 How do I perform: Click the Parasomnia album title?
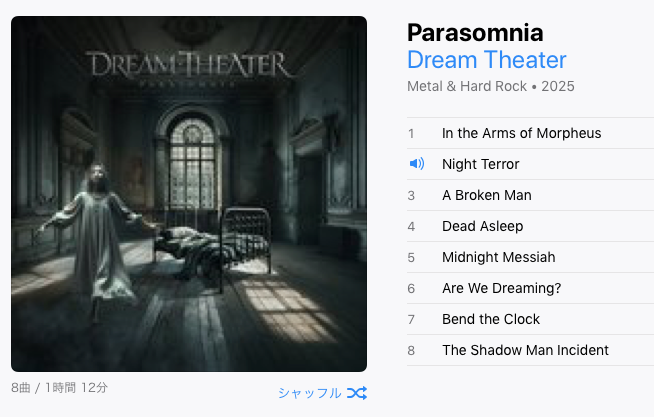click(475, 33)
